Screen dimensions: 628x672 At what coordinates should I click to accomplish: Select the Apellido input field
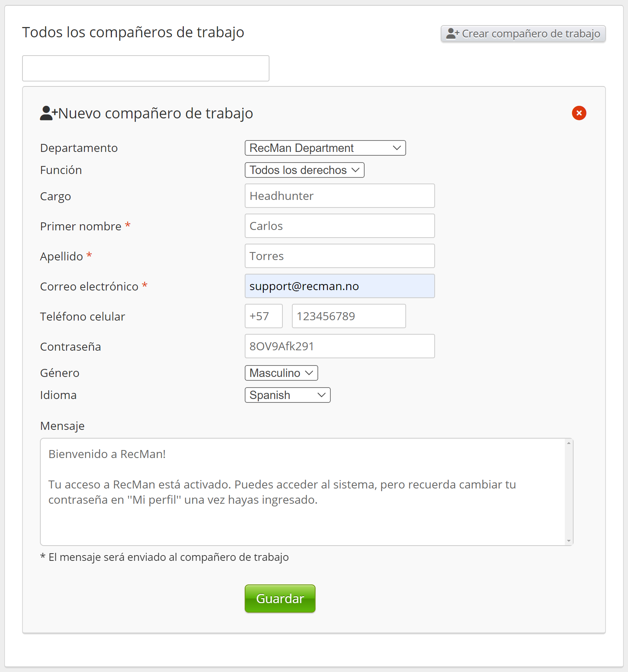(x=340, y=256)
